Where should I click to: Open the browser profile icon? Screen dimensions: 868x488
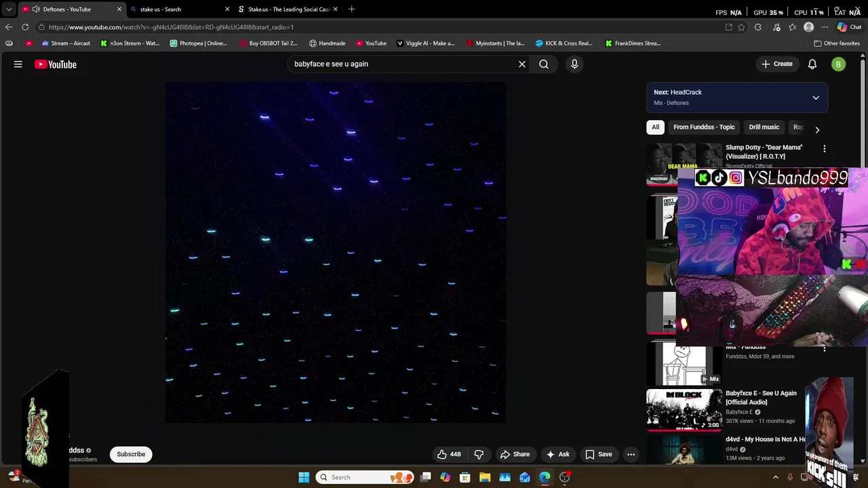click(x=808, y=27)
